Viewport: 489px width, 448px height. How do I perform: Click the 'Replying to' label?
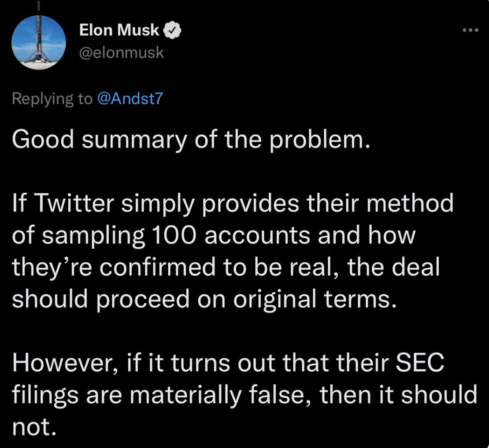(x=52, y=99)
